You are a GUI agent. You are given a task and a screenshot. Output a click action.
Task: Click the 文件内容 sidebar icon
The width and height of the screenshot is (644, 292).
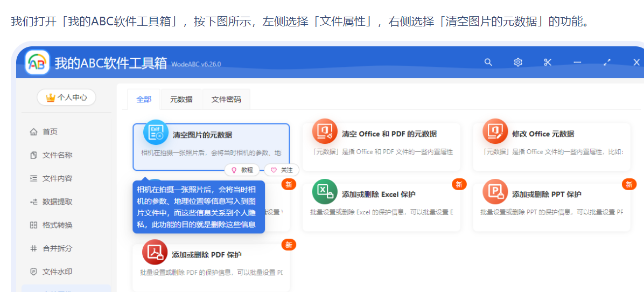(34, 179)
